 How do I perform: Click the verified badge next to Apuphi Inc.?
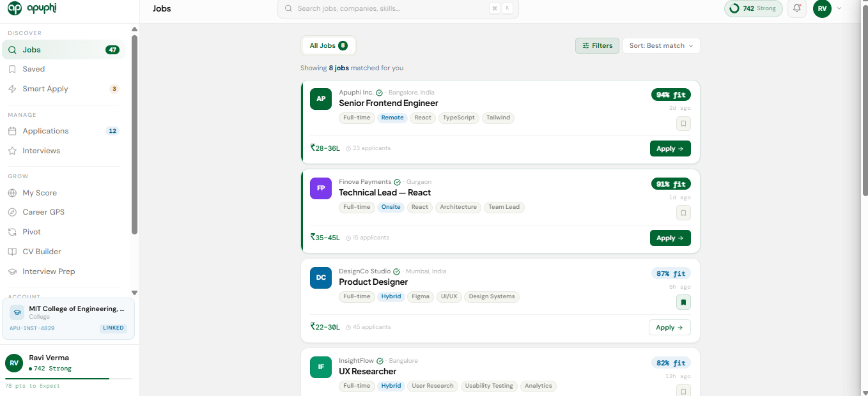380,93
